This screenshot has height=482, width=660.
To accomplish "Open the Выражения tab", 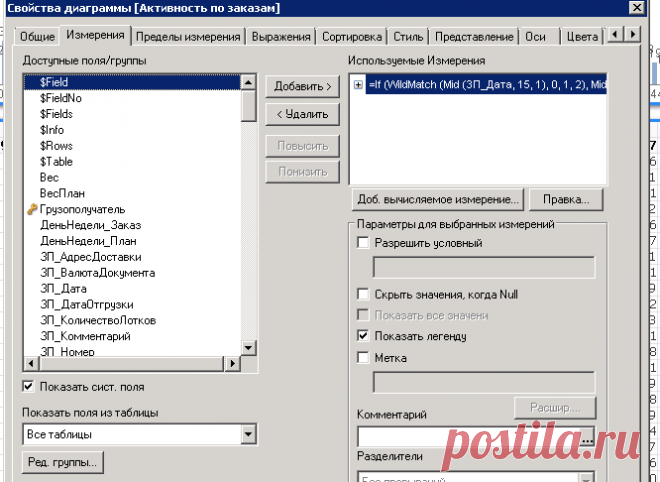I will 281,37.
